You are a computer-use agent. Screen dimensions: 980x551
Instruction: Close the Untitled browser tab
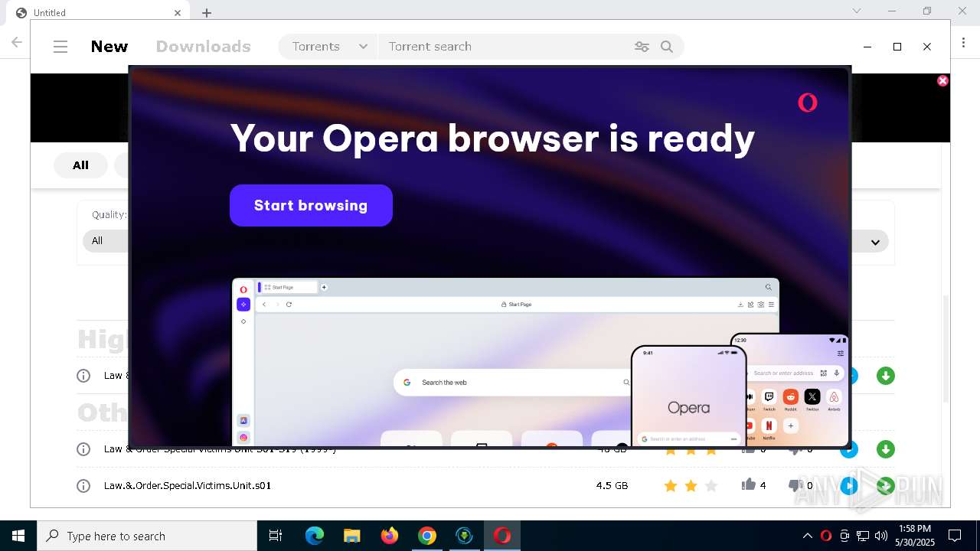(x=178, y=12)
